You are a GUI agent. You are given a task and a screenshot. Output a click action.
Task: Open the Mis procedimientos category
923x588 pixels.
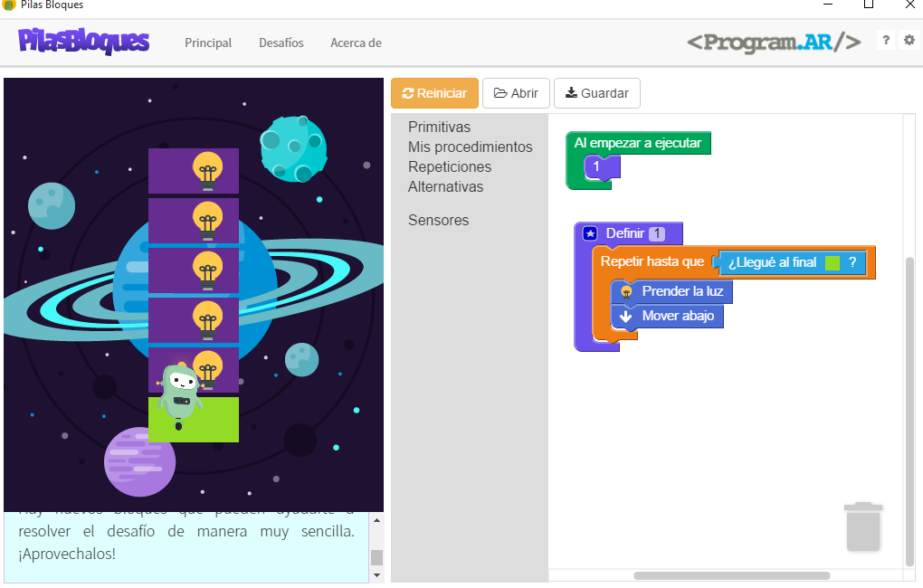pos(471,147)
